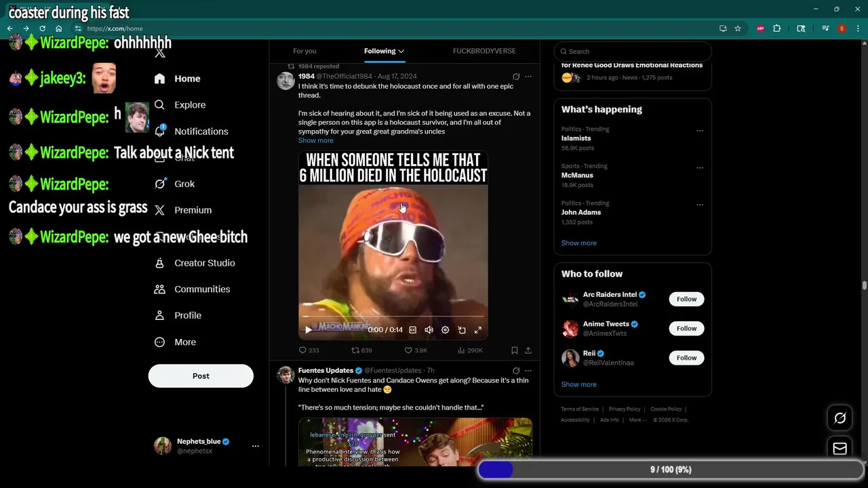The width and height of the screenshot is (868, 488).
Task: Open account options next to Nephets_blue
Action: [256, 446]
